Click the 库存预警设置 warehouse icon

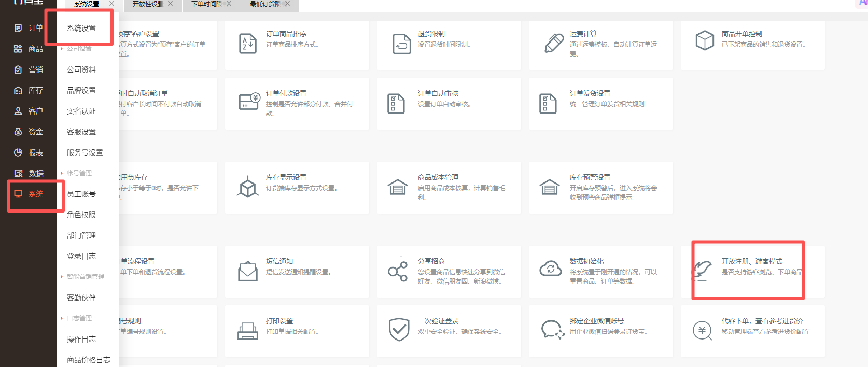[x=550, y=187]
